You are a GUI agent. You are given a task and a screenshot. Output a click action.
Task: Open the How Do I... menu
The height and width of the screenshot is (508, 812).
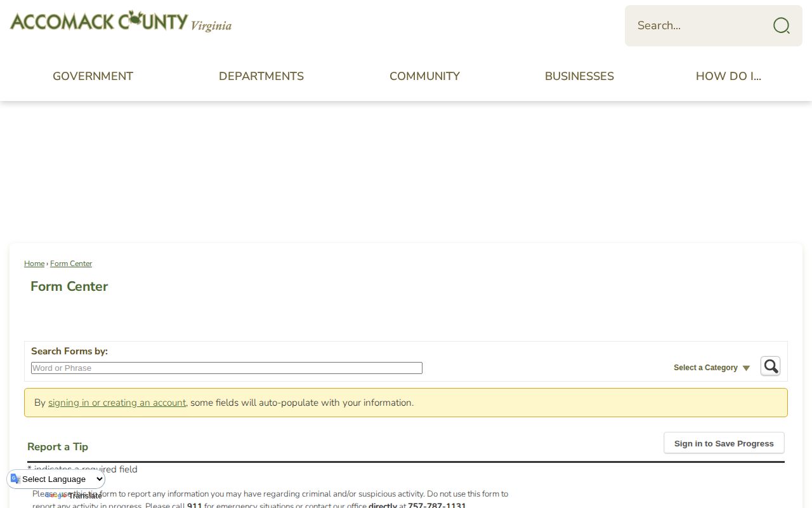coord(728,76)
